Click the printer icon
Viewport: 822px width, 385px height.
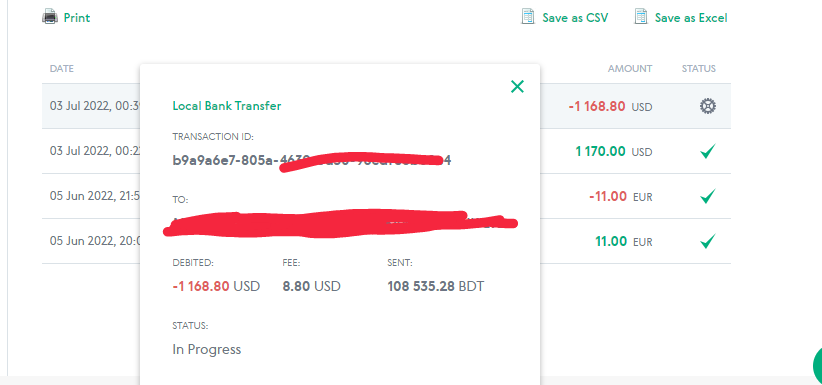point(50,17)
